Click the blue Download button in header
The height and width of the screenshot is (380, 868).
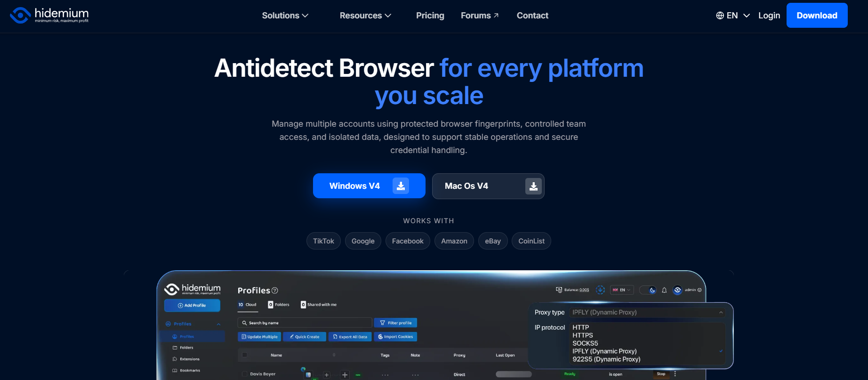[x=817, y=15]
